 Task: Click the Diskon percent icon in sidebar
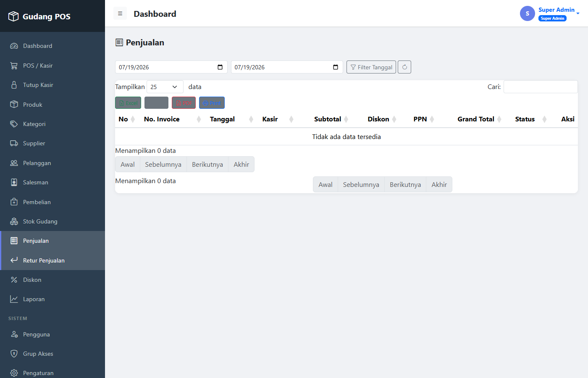tap(14, 280)
